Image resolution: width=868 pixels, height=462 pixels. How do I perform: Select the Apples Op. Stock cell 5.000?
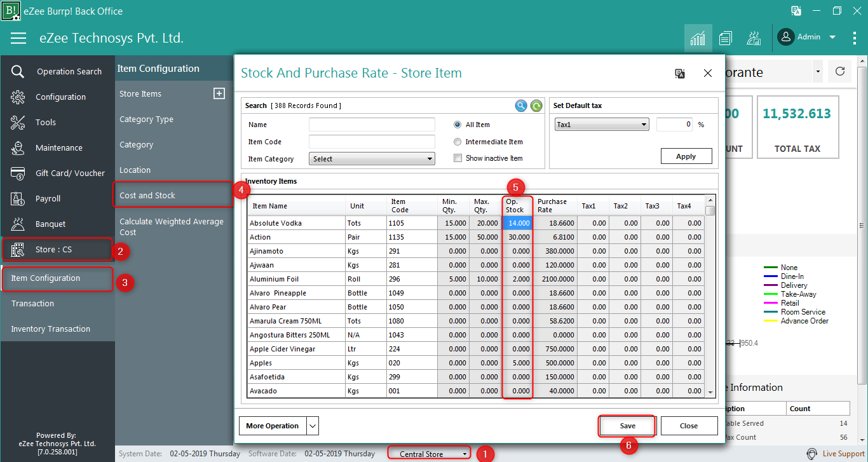(517, 363)
